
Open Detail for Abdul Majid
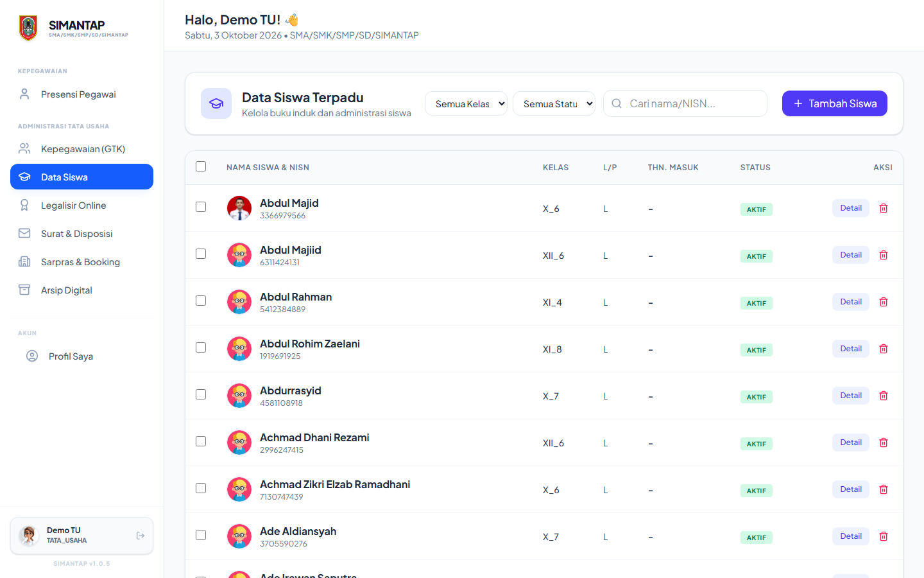(851, 208)
